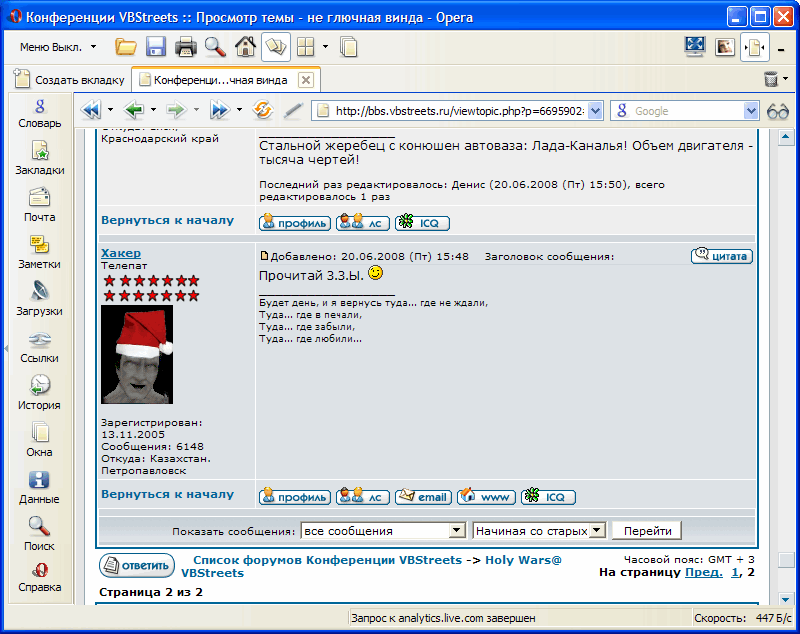Click the vertical scrollbar down arrow
Viewport: 800px width, 634px height.
click(x=786, y=599)
